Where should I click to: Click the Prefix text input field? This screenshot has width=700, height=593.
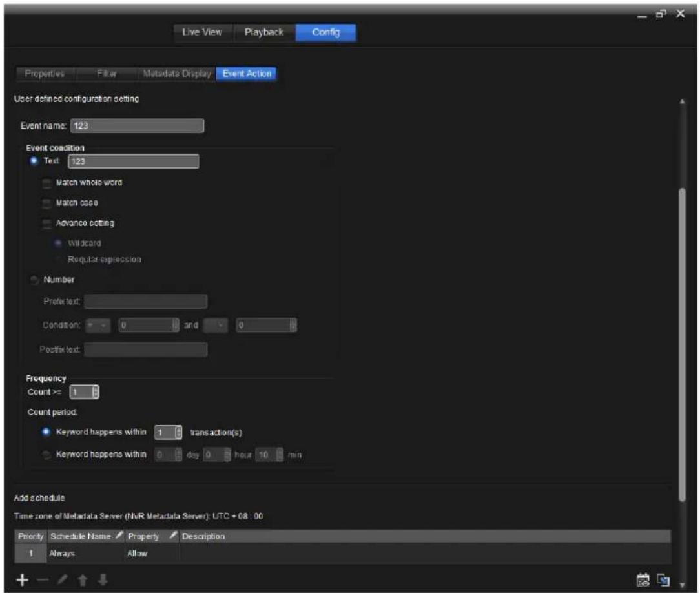146,302
